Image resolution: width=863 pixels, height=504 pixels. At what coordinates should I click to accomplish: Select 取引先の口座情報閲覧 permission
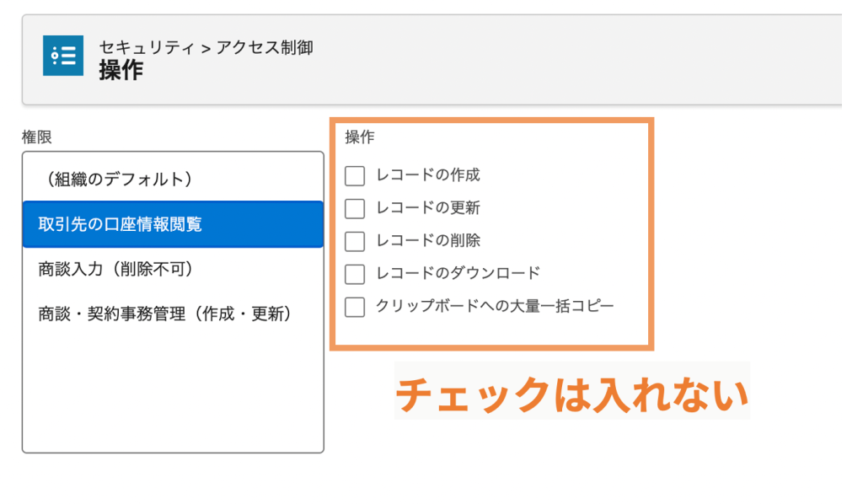tap(173, 224)
